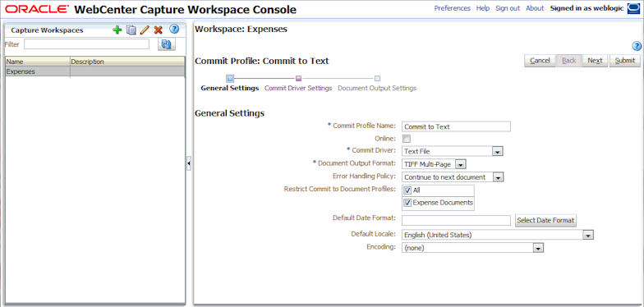
Task: Click Sign out link
Action: click(508, 8)
